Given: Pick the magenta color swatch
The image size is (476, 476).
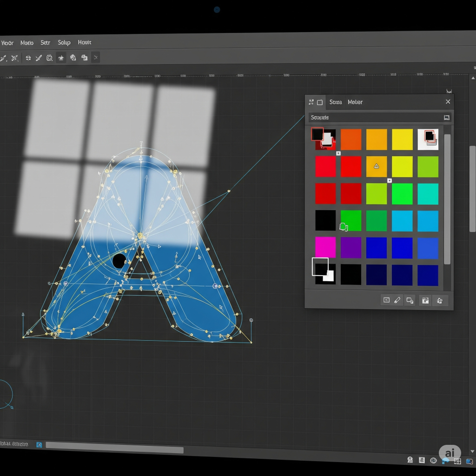Looking at the screenshot, I should tap(325, 247).
